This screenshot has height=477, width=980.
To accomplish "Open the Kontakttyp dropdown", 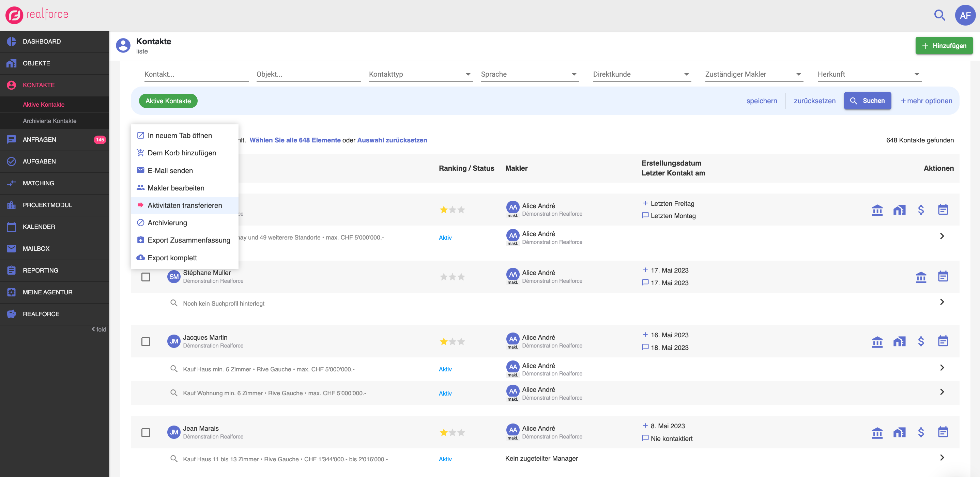I will pos(420,74).
